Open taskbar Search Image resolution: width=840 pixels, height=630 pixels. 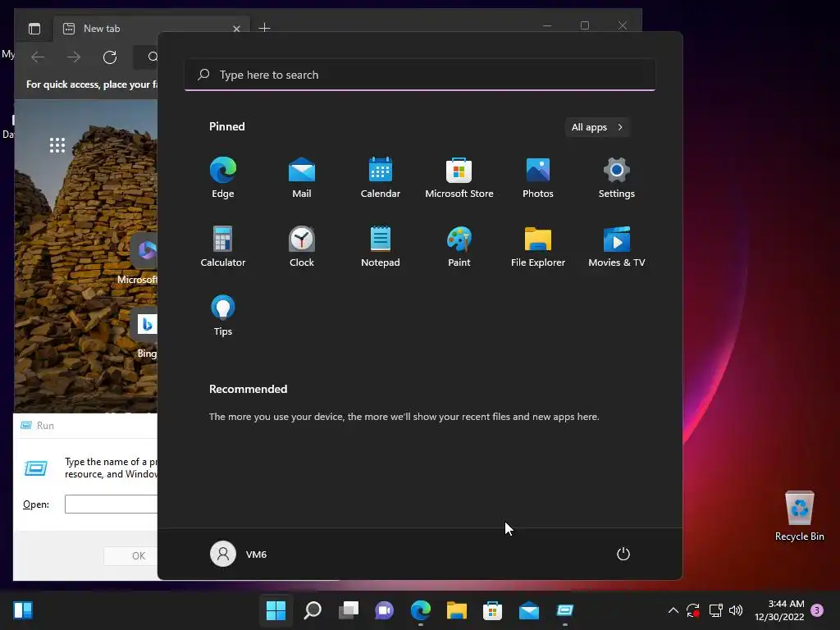pos(313,610)
